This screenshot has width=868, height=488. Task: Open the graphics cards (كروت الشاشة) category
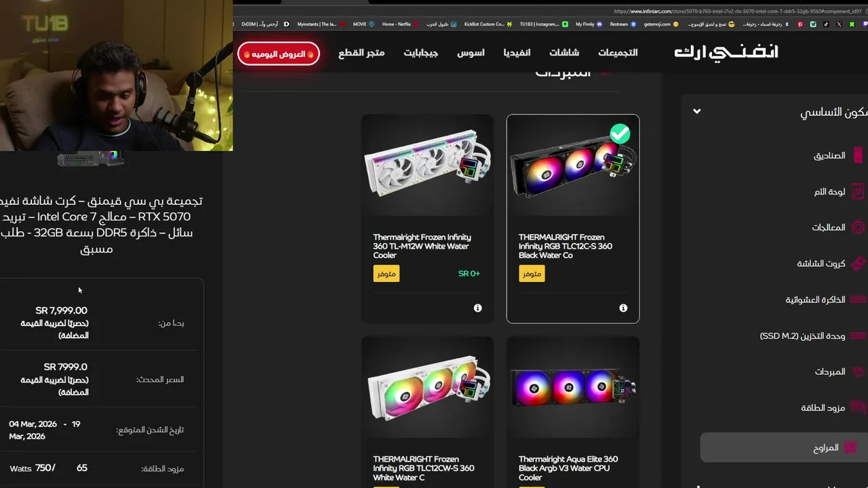pyautogui.click(x=821, y=263)
